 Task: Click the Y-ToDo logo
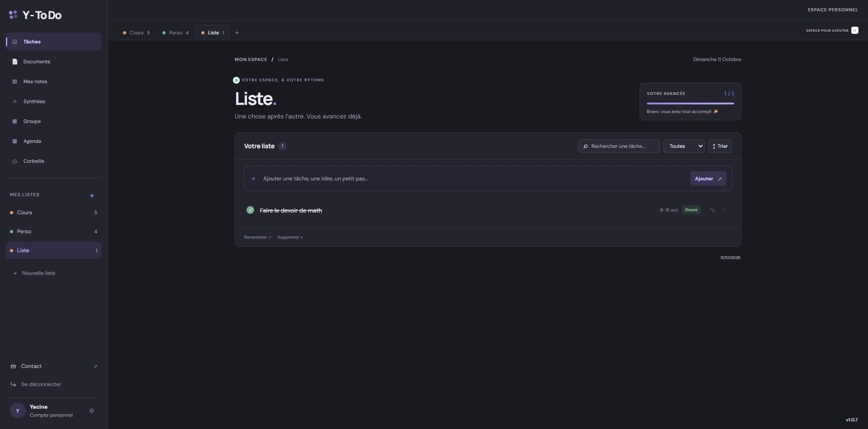coord(35,15)
